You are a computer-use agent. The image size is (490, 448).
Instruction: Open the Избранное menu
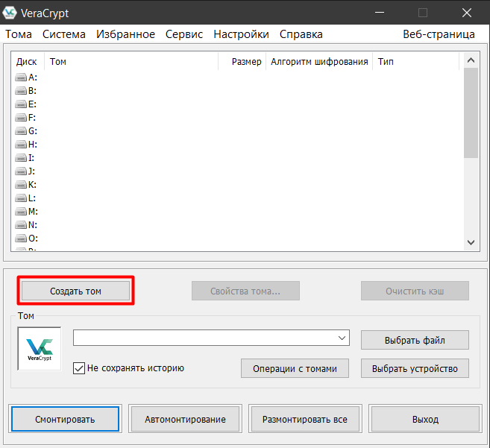click(125, 34)
